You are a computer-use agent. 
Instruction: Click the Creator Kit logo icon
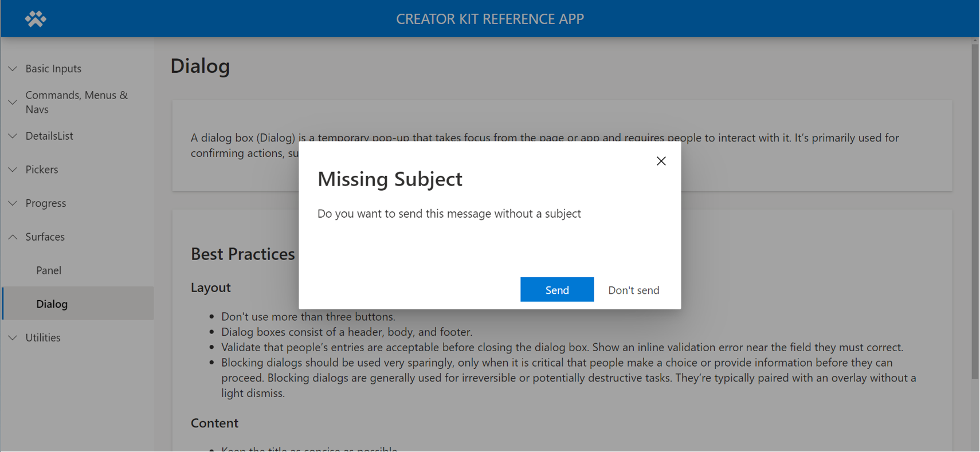tap(36, 19)
